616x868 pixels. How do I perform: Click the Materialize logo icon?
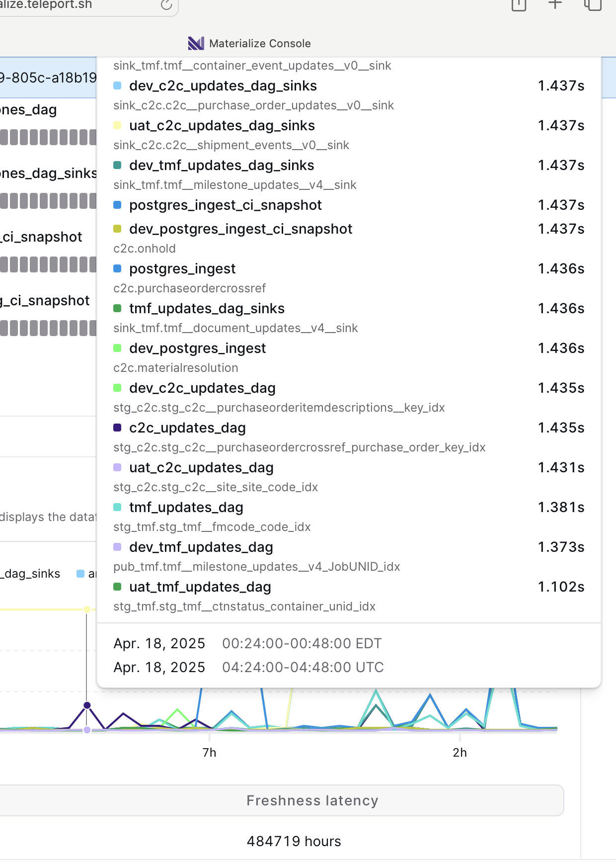tap(196, 43)
